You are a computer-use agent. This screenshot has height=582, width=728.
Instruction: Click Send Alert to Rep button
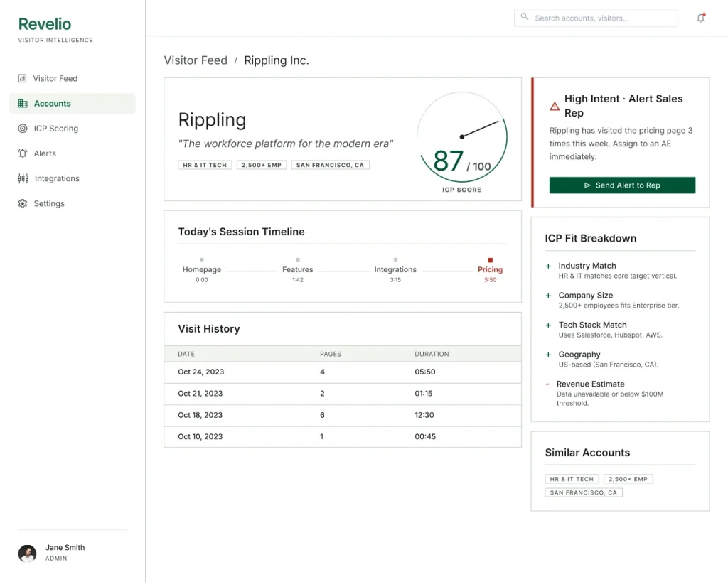(622, 185)
